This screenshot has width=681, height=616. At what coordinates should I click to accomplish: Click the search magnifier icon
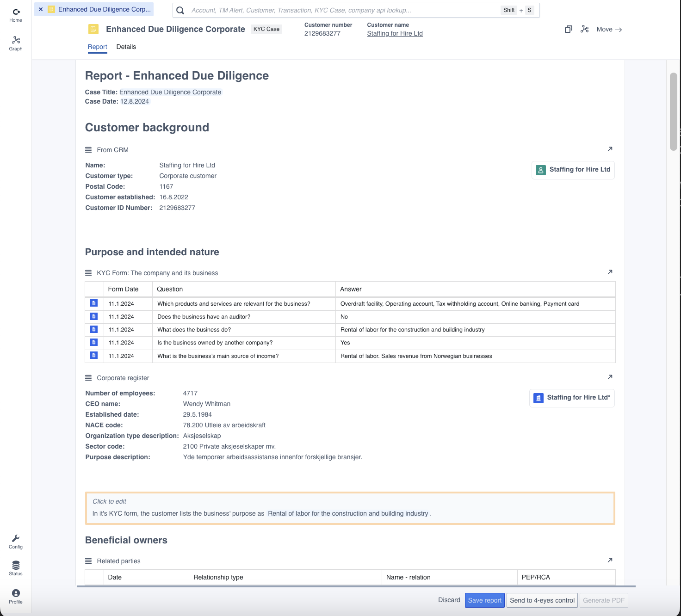coord(180,10)
